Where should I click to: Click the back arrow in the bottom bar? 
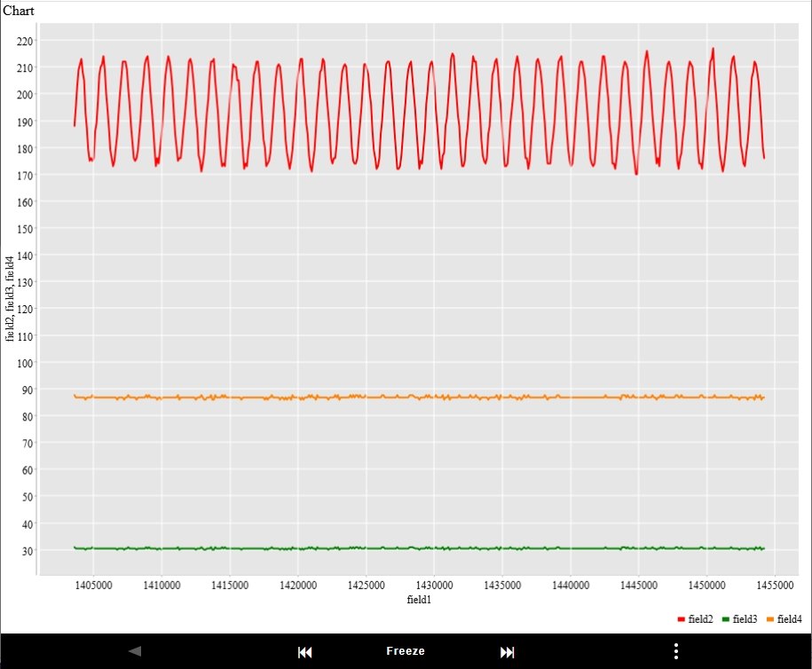point(135,651)
